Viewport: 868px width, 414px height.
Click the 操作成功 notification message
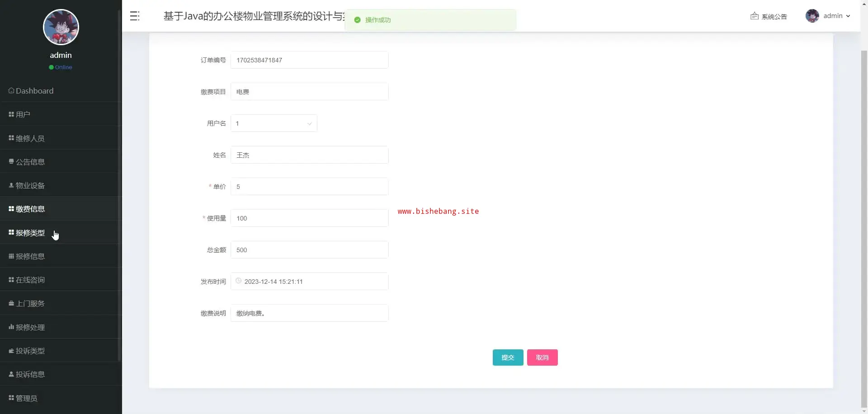tap(430, 20)
